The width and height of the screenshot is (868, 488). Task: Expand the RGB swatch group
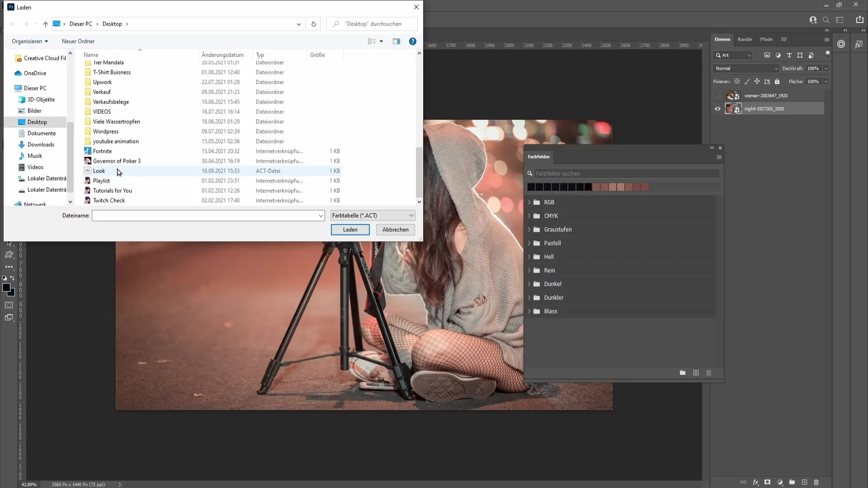pyautogui.click(x=529, y=202)
